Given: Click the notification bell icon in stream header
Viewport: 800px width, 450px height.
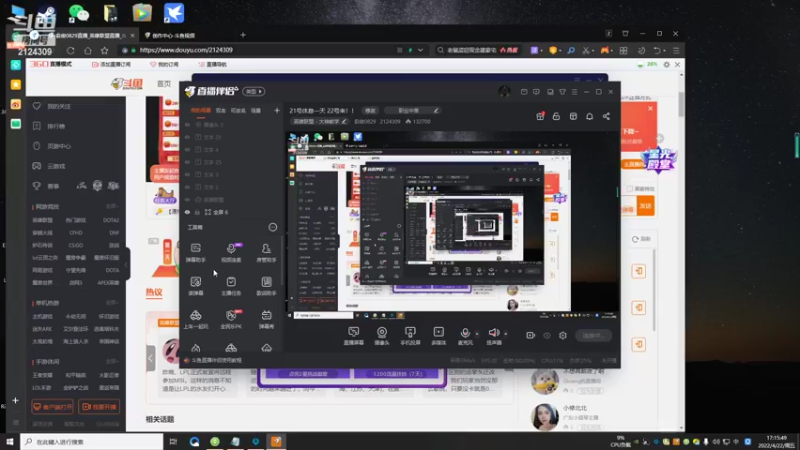Looking at the screenshot, I should pos(589,116).
